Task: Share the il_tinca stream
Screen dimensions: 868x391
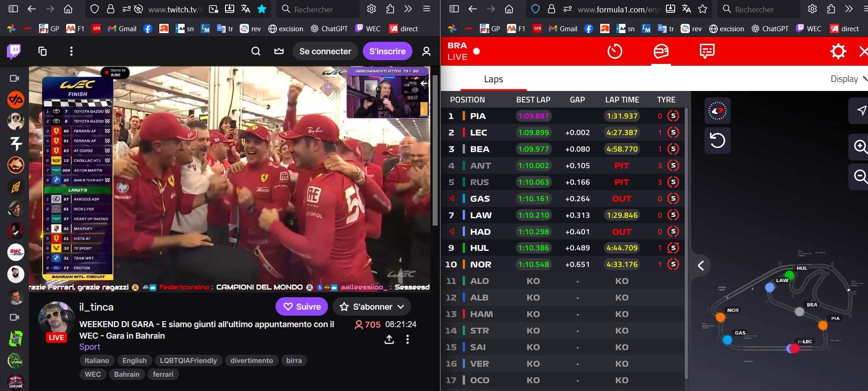Action: click(x=389, y=340)
